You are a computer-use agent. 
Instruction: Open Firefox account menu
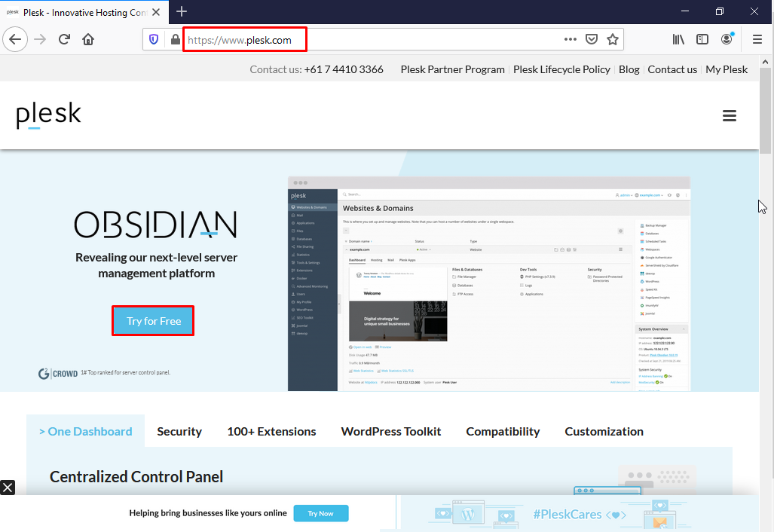click(x=727, y=39)
